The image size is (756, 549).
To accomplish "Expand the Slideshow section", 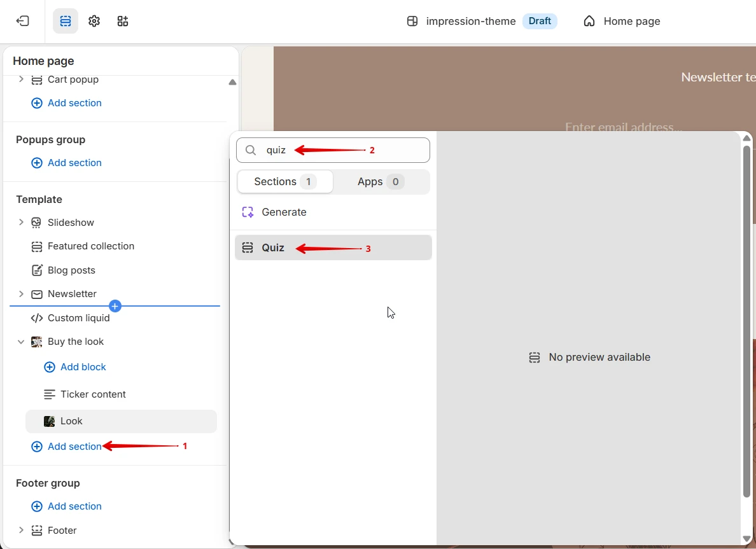I will (21, 222).
